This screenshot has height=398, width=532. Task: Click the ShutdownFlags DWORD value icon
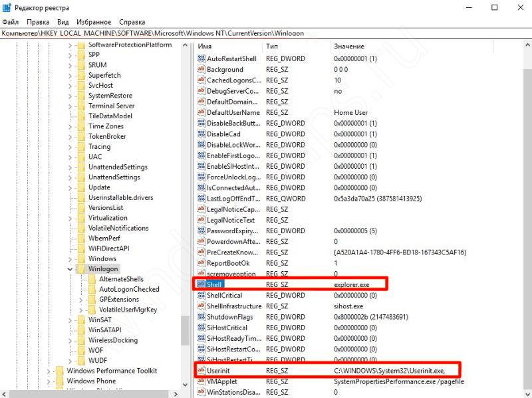click(x=201, y=317)
